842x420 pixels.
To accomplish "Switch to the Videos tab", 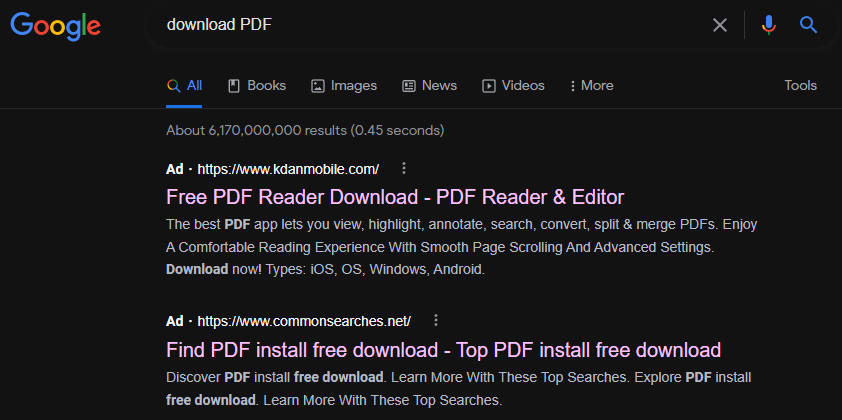I will pos(513,86).
